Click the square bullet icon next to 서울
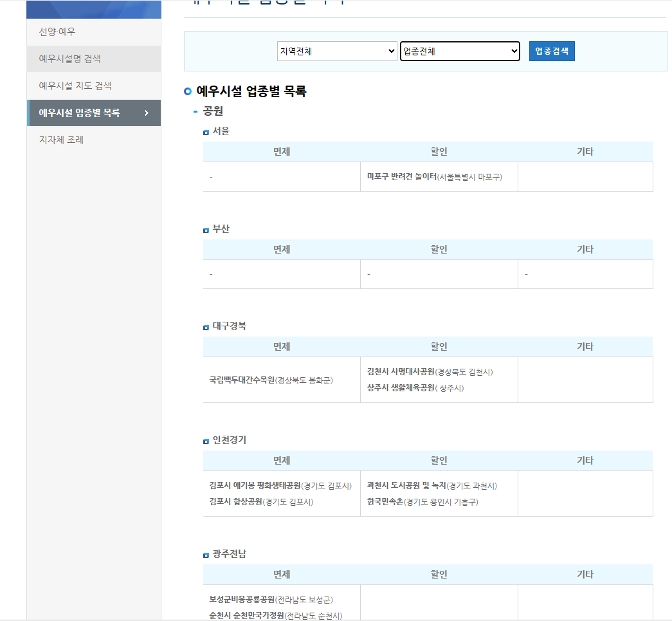The image size is (672, 621). [206, 131]
